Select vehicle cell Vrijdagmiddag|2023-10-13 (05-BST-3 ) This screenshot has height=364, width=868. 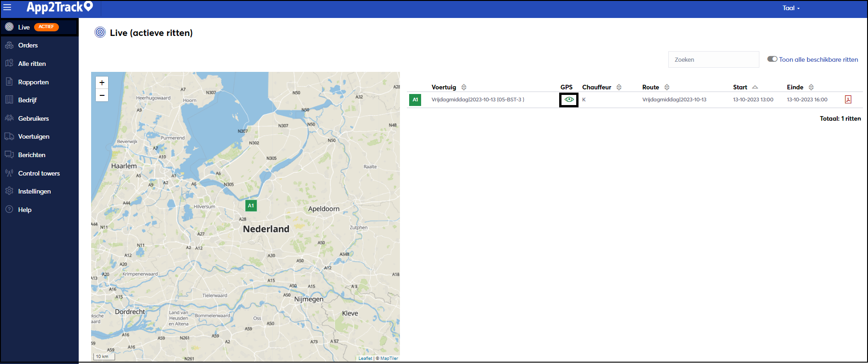point(478,100)
